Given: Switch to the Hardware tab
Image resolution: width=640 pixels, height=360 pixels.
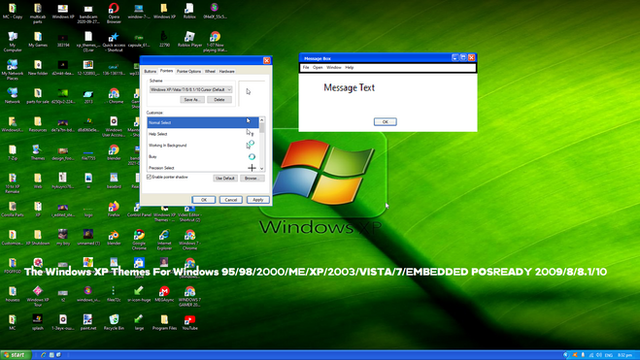Looking at the screenshot, I should click(x=227, y=71).
